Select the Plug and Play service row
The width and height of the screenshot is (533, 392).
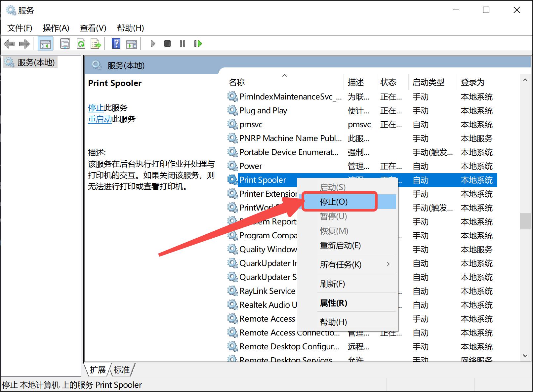263,110
